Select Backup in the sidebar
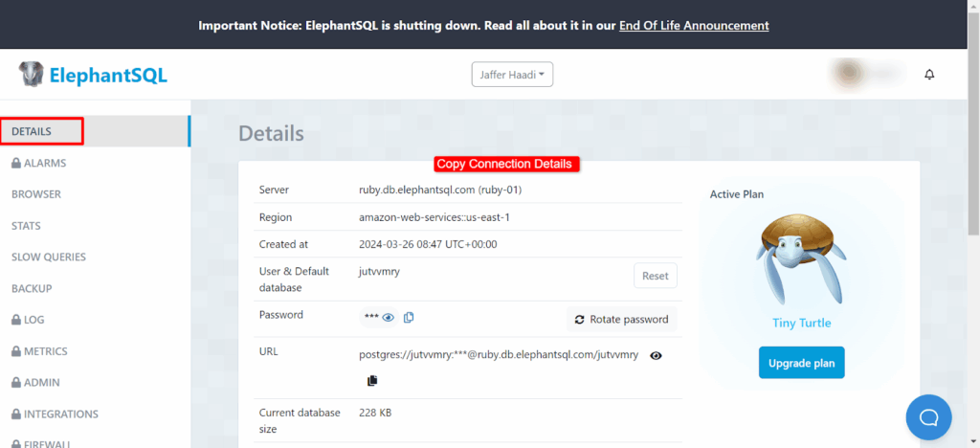The width and height of the screenshot is (980, 448). click(32, 288)
